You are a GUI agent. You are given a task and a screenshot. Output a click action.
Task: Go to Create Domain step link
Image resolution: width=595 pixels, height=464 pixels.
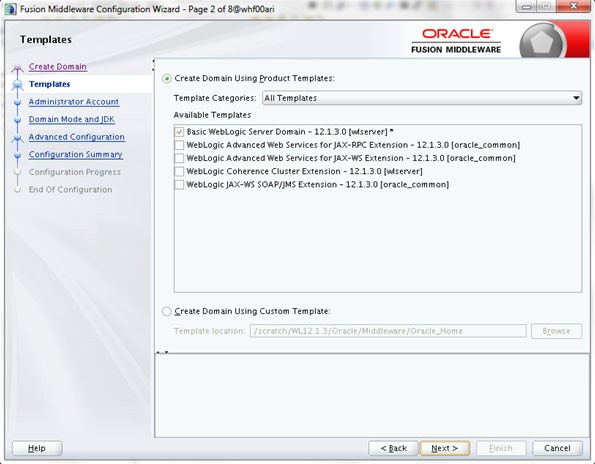(x=58, y=66)
